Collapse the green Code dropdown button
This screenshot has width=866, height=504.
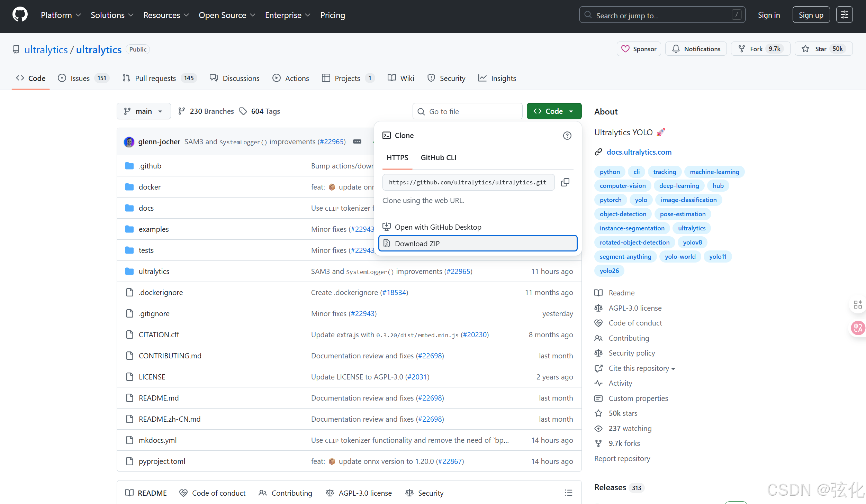554,111
